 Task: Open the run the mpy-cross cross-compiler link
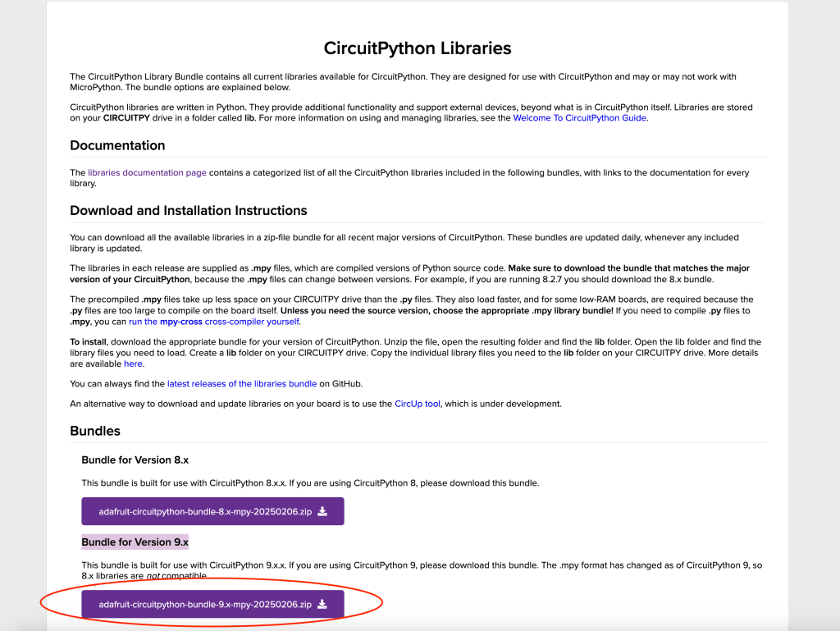214,322
